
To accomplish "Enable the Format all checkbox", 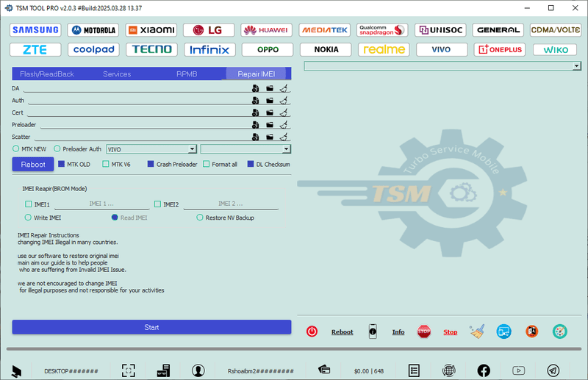I will (207, 164).
